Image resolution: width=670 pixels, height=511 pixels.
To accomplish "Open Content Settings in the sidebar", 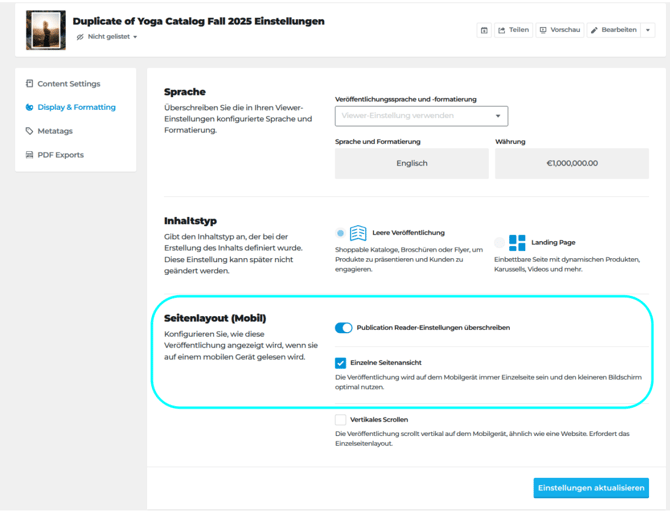I will 68,84.
